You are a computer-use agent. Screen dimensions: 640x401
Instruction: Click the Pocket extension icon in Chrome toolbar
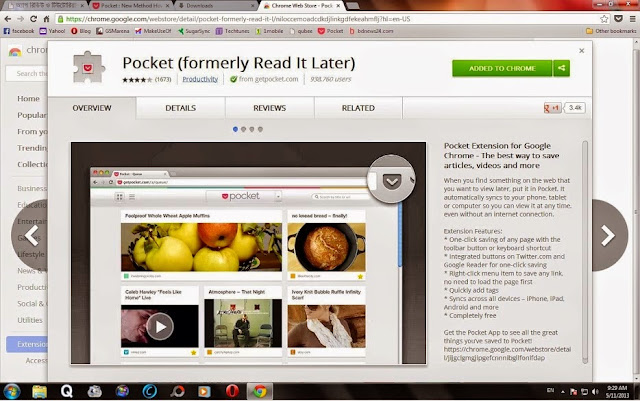coord(619,19)
